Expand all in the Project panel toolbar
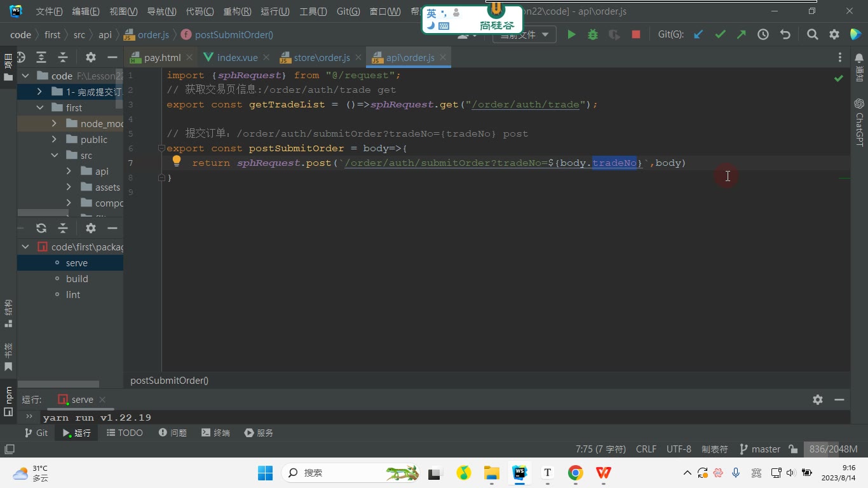This screenshot has width=868, height=488. click(41, 57)
